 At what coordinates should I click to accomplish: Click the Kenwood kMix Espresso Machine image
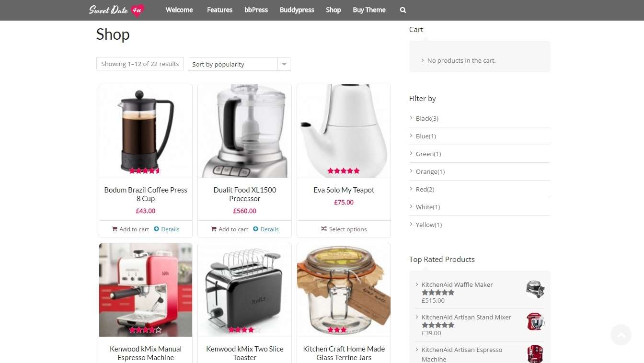pyautogui.click(x=146, y=290)
